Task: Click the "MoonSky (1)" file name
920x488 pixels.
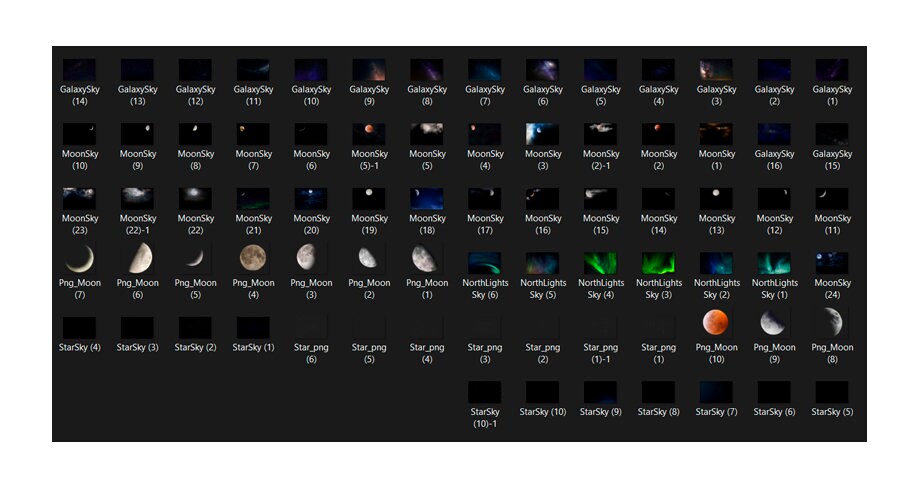Action: point(716,160)
